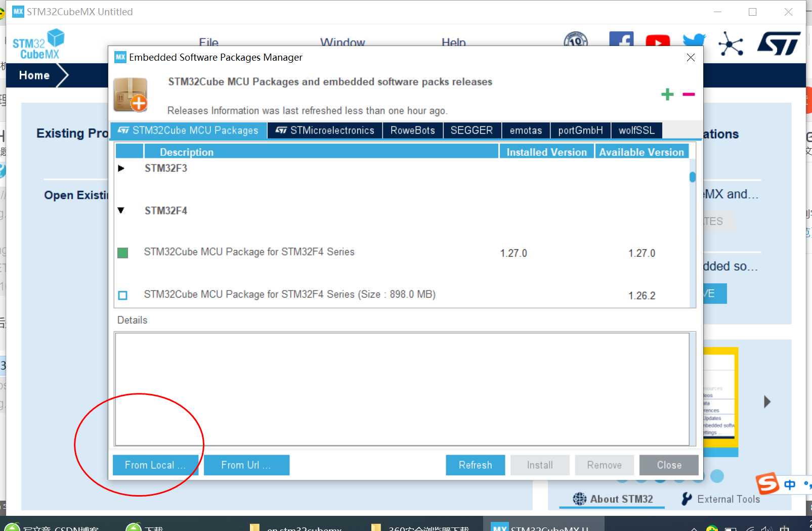The height and width of the screenshot is (531, 812).
Task: Select the STM32Cube MCU Packages tab
Action: pyautogui.click(x=188, y=130)
